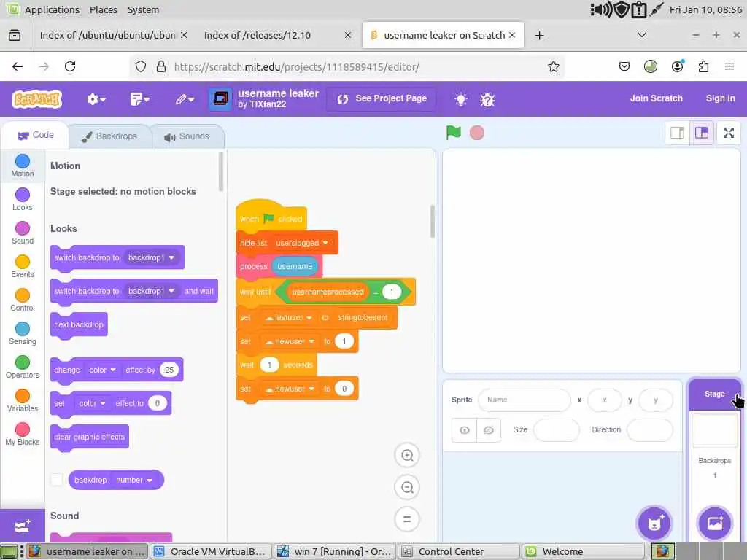
Task: Zoom in the code workspace
Action: click(x=407, y=455)
